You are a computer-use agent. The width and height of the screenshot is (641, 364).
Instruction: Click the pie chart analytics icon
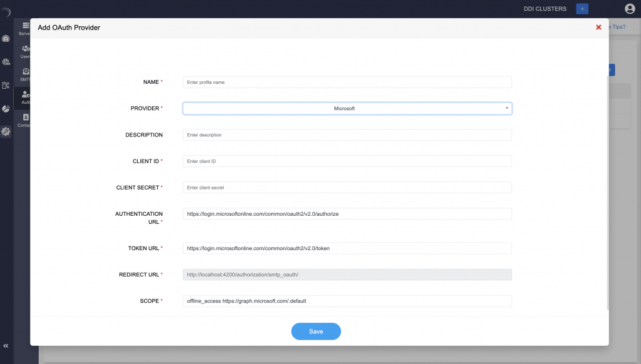[6, 108]
